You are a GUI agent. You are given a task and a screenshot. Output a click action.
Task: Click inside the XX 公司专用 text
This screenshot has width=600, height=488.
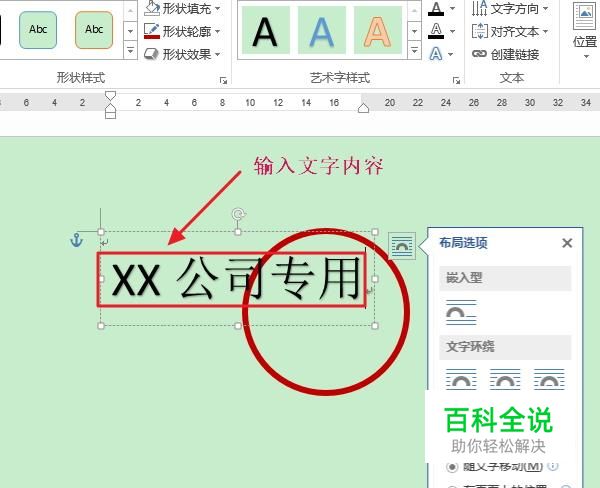click(236, 279)
